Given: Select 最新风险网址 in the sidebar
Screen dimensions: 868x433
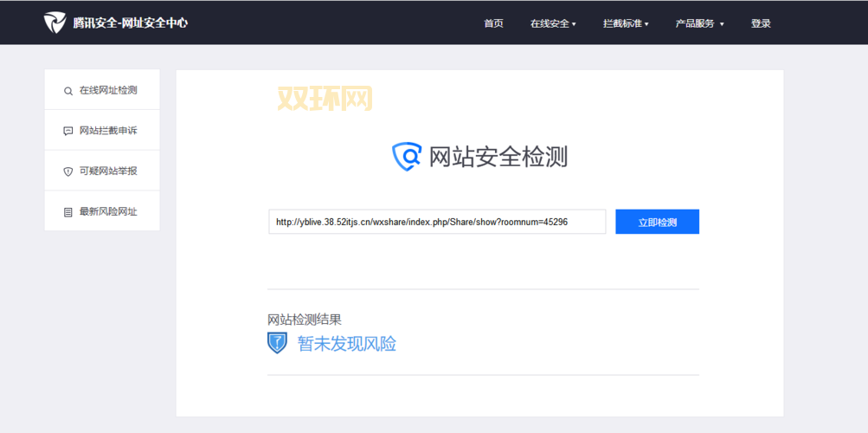Looking at the screenshot, I should [x=102, y=211].
